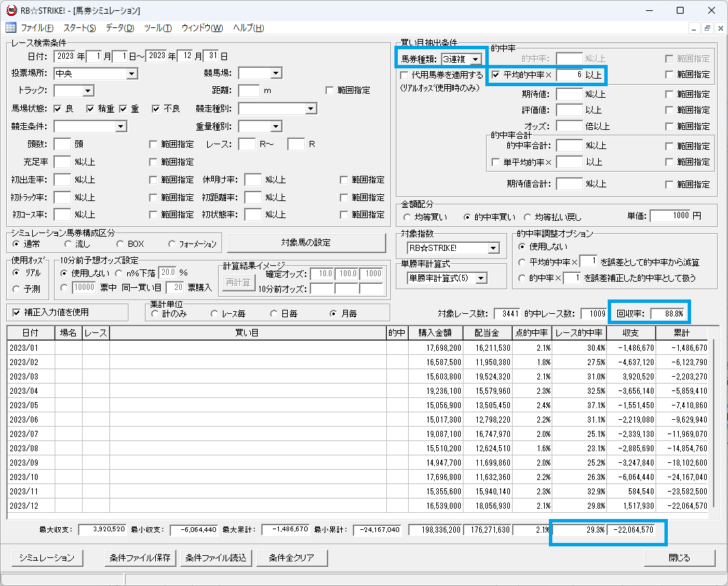Click the 条件ファイル保存 button
The image size is (728, 586).
tap(140, 558)
